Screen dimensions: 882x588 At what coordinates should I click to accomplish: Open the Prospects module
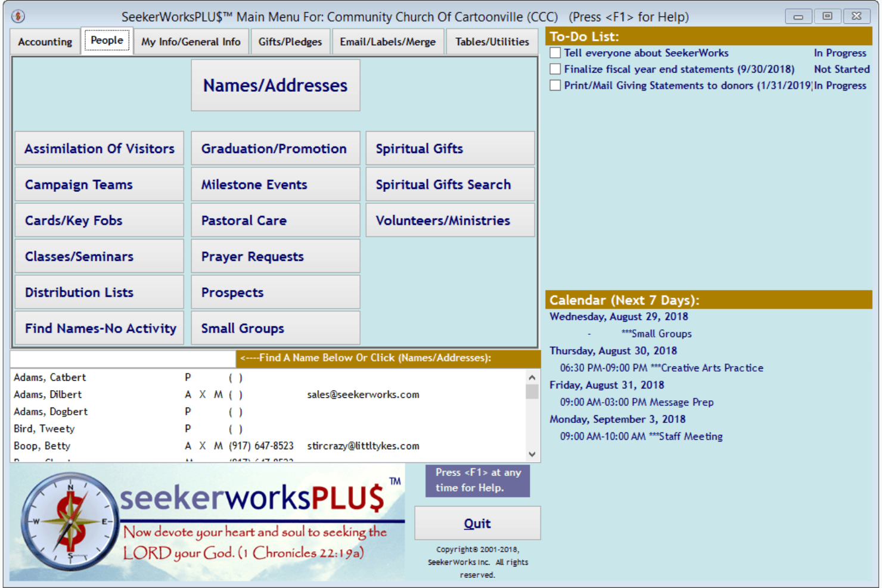coord(275,293)
